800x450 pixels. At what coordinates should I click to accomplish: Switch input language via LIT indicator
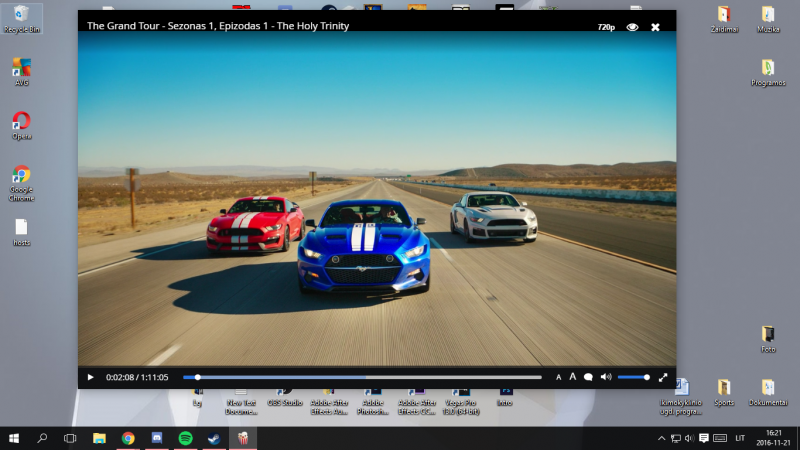coord(740,438)
